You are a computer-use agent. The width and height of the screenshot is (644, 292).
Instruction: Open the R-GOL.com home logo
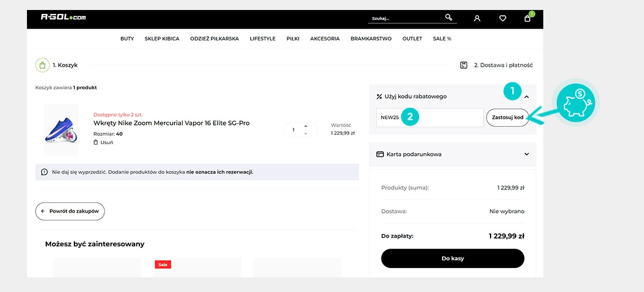point(63,17)
